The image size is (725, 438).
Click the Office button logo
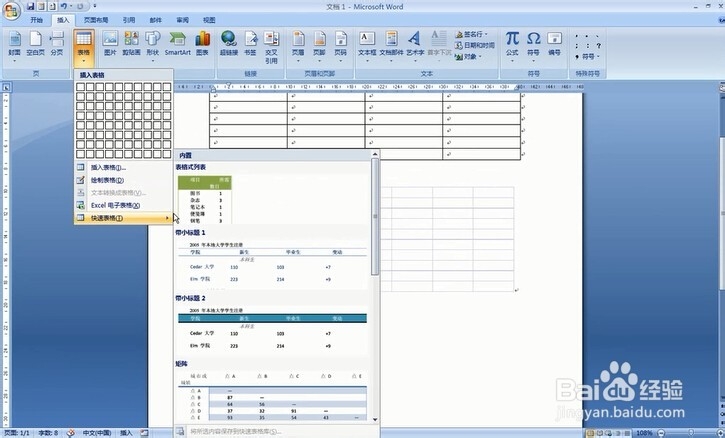point(11,11)
